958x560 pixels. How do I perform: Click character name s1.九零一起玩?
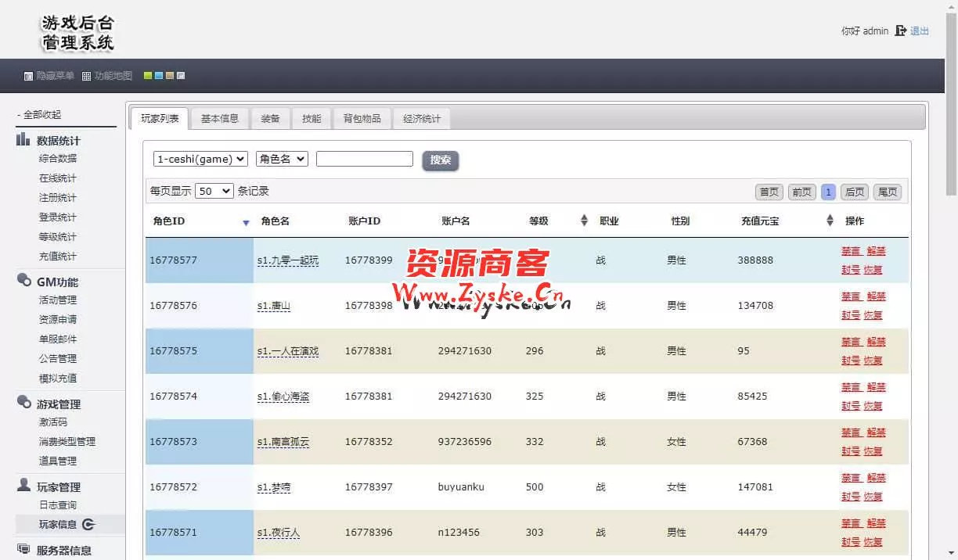(x=288, y=260)
